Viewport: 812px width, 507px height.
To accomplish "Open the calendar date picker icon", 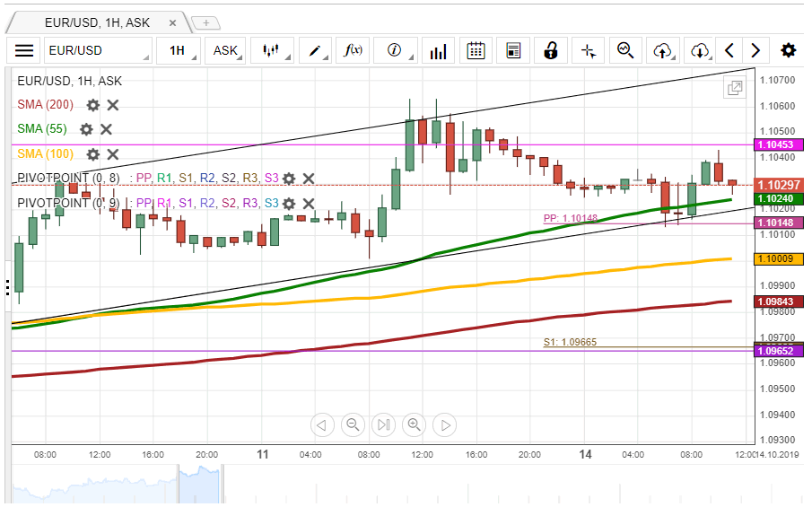I will (x=476, y=50).
